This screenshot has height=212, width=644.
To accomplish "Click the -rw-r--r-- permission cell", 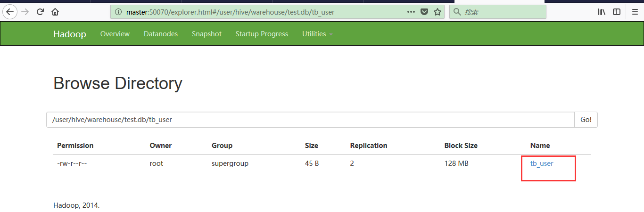I will [x=72, y=163].
